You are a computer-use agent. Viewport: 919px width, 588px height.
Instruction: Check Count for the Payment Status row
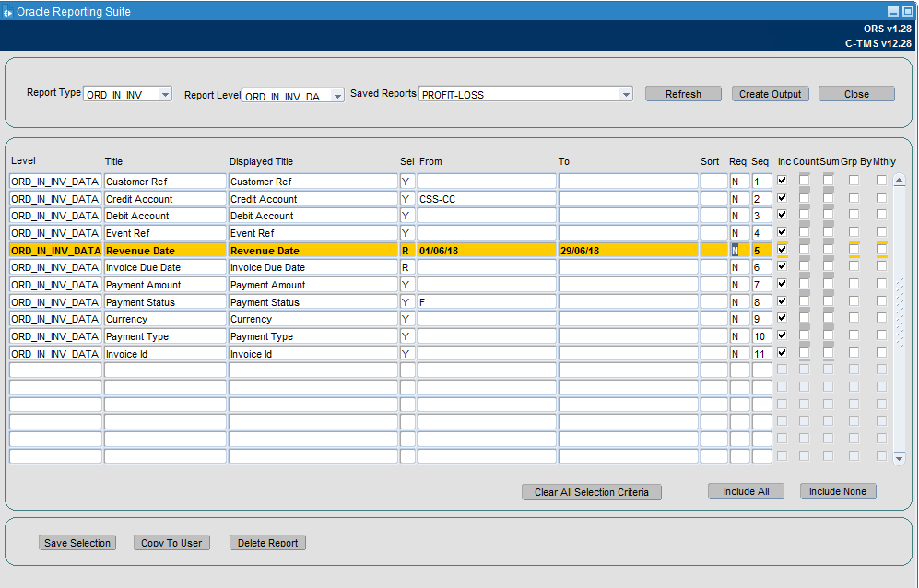pyautogui.click(x=804, y=300)
